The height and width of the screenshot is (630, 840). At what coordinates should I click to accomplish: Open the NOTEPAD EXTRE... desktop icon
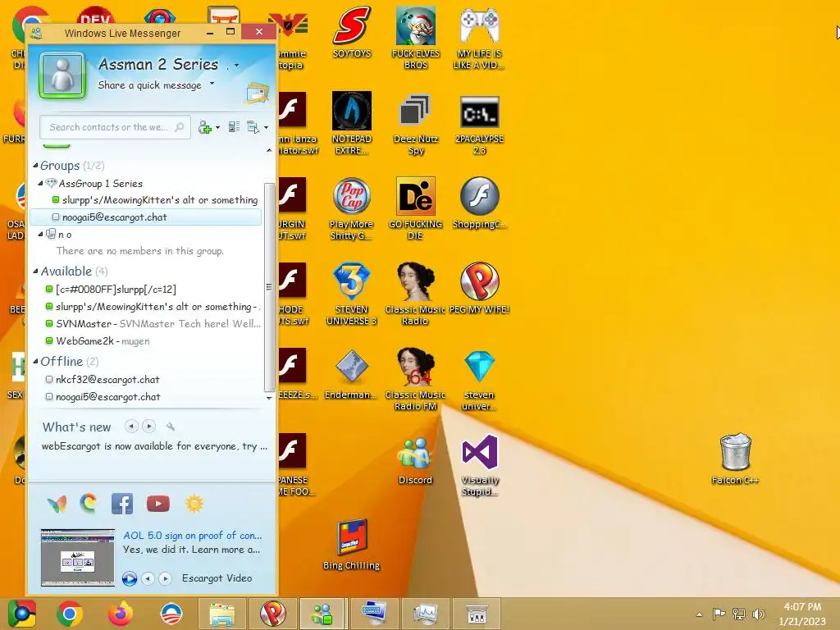point(351,123)
